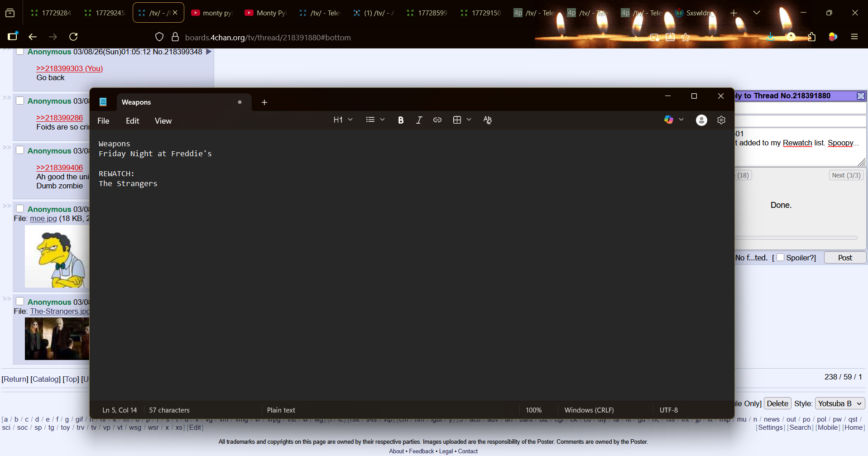Open the browser extensions panel
Viewport: 868px width, 456px height.
pyautogui.click(x=812, y=37)
